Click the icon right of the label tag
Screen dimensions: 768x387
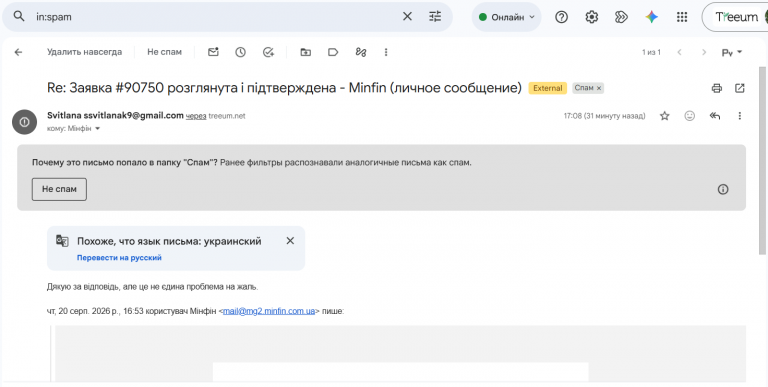click(361, 52)
